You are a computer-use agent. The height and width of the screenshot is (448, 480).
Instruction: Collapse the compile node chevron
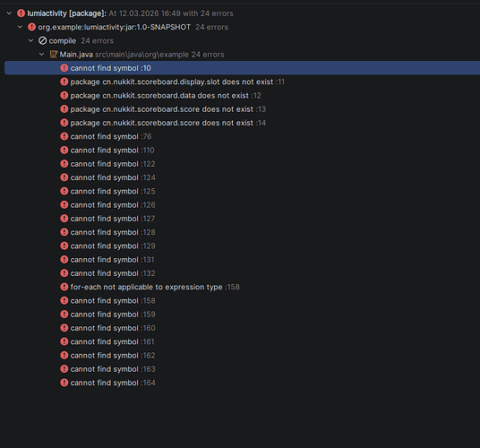(x=31, y=40)
